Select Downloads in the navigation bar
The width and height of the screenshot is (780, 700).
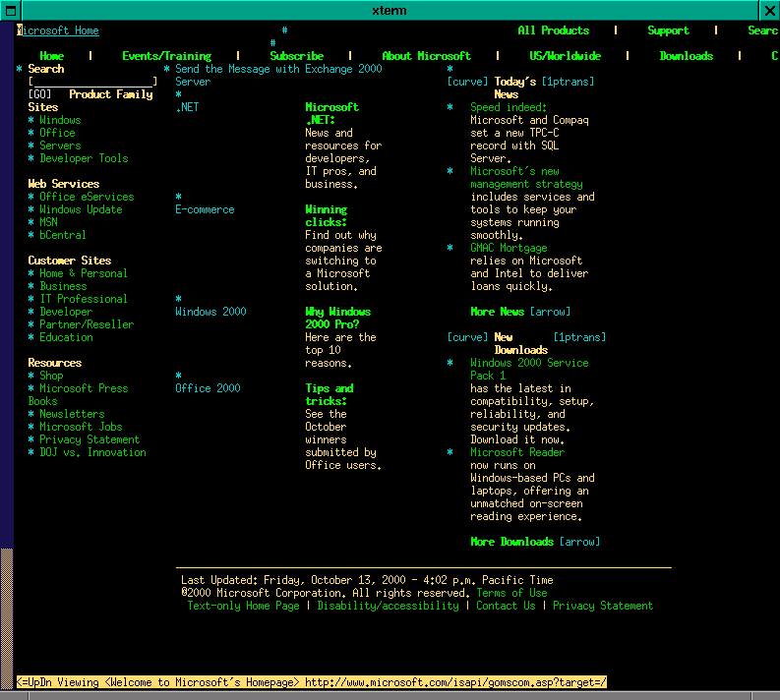[686, 57]
